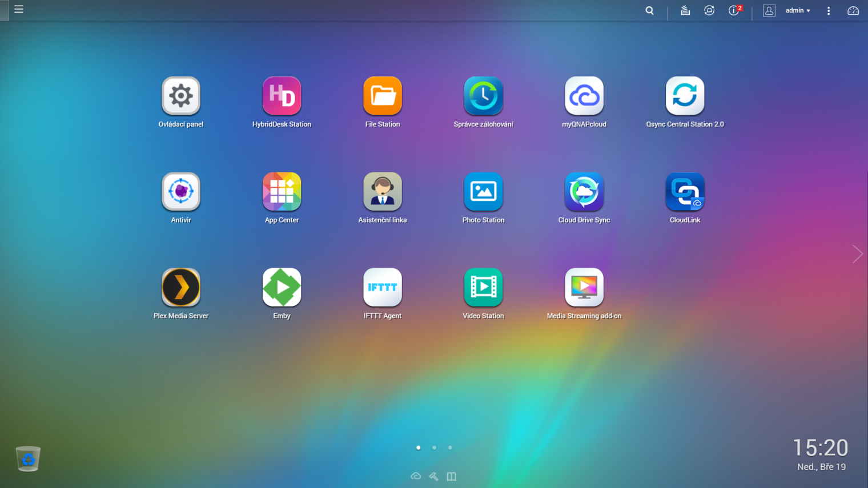
Task: Open File Station
Action: pos(383,96)
